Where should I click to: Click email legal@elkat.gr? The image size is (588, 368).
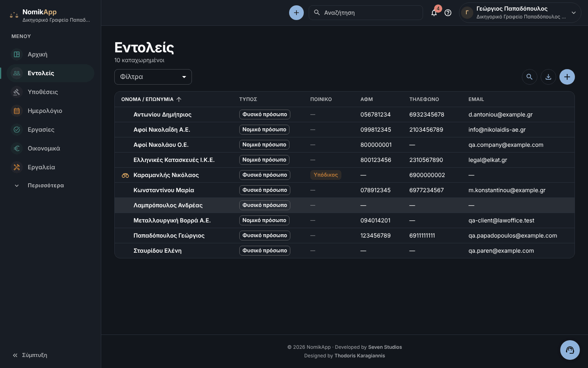(488, 160)
